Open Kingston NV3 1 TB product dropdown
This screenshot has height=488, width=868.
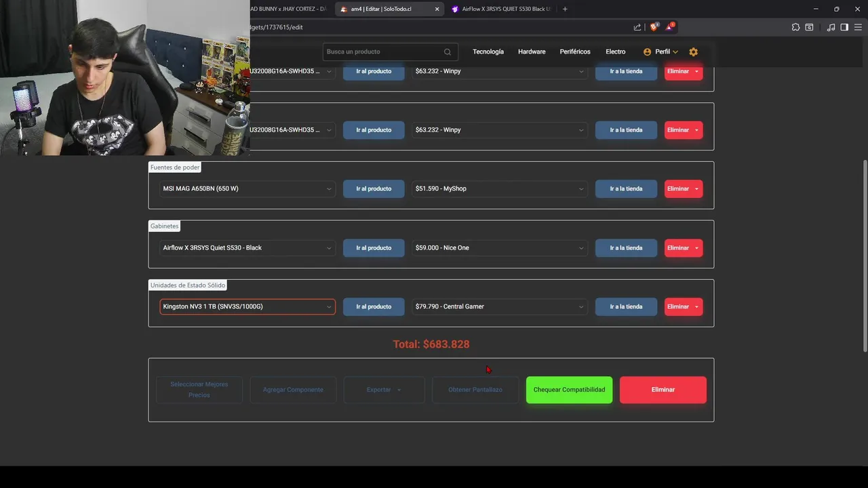coord(248,307)
